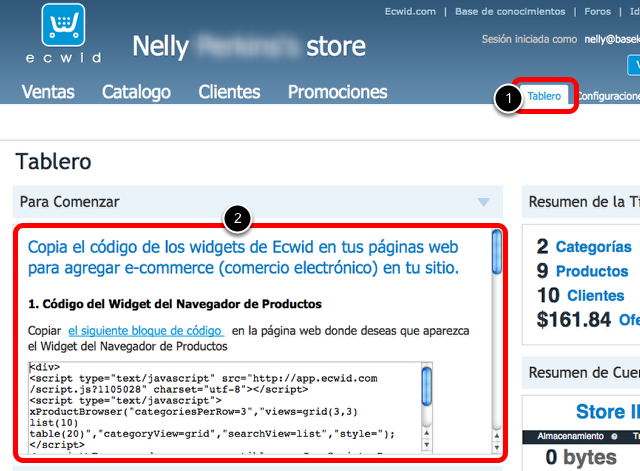The image size is (640, 471).
Task: Open the Productos summary link
Action: point(591,271)
